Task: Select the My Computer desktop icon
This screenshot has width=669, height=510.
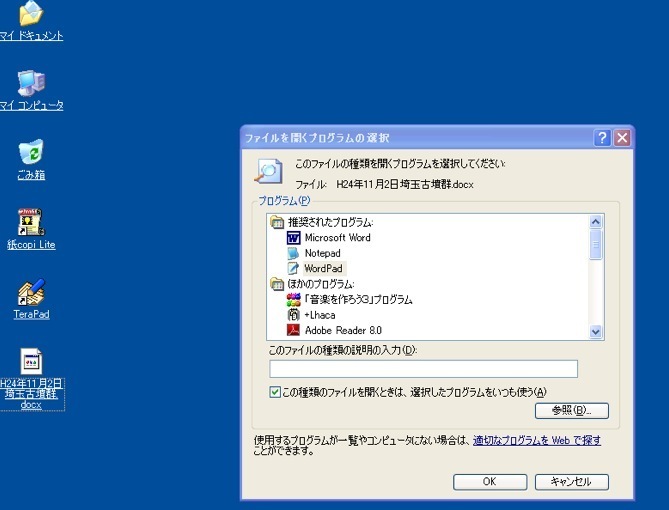Action: (x=31, y=83)
